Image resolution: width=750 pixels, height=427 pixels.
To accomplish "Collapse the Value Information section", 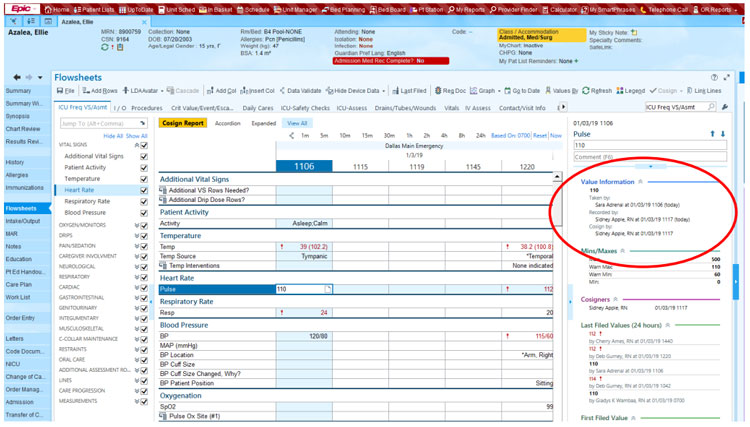I will [641, 182].
